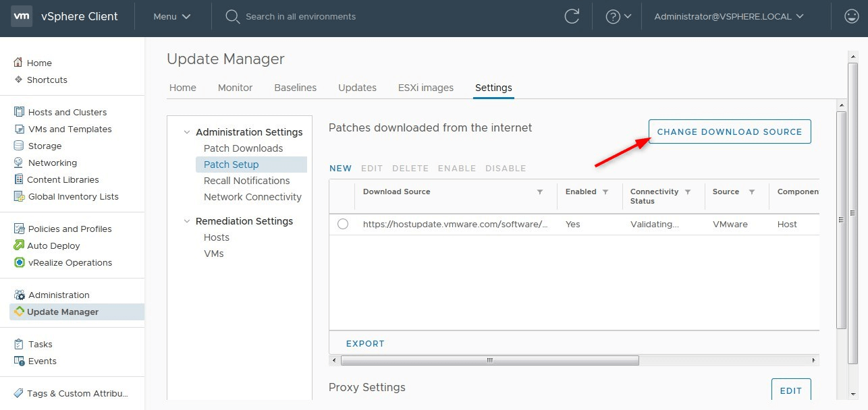Click the Yes enabled cell
868x410 pixels.
click(573, 224)
